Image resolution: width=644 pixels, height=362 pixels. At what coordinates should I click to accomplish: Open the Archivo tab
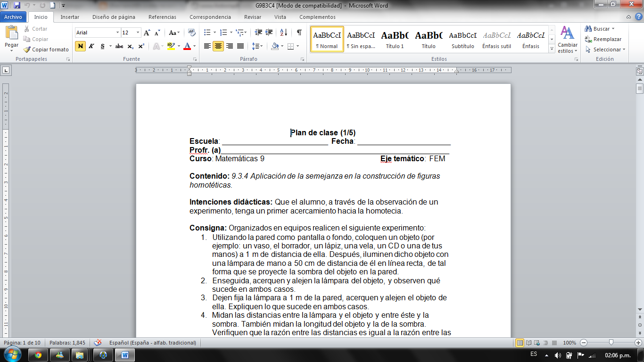point(13,17)
